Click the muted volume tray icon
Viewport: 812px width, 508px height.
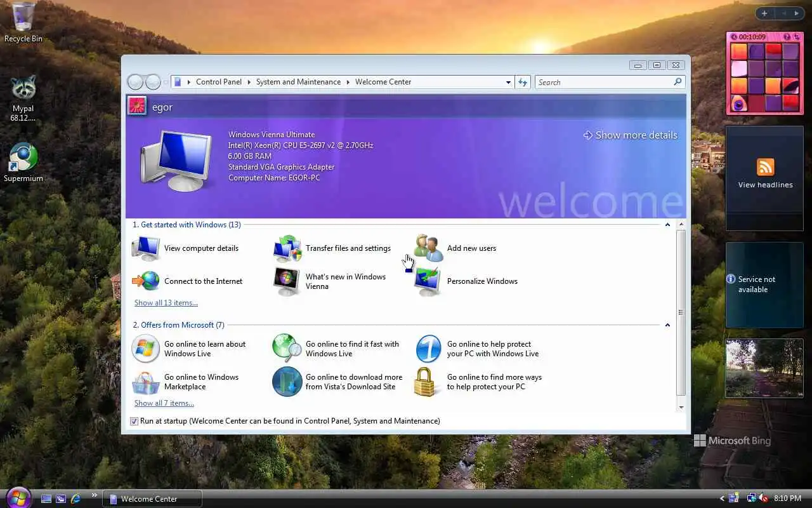coord(763,498)
